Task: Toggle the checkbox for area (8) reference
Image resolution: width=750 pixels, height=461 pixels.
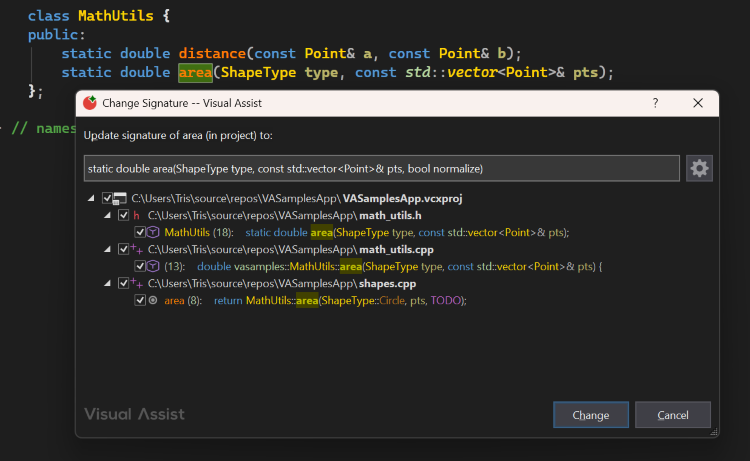Action: [140, 300]
